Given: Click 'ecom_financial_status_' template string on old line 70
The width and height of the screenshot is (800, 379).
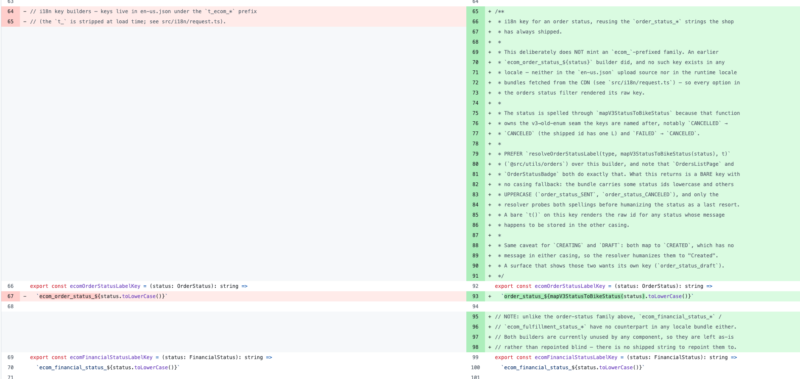Looking at the screenshot, I should coord(108,368).
